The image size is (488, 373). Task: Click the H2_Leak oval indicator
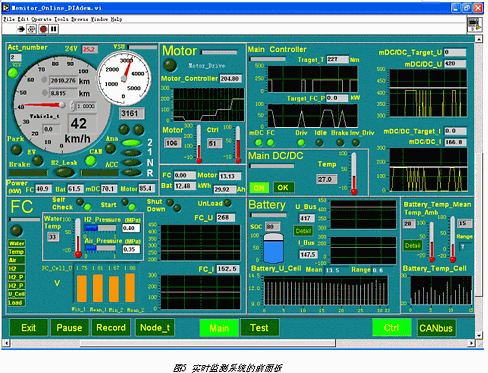[x=64, y=172]
